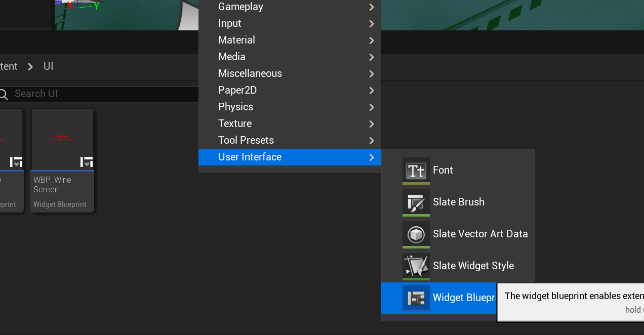Viewport: 644px width, 335px height.
Task: Open the Miscellaneous submenu
Action: pyautogui.click(x=290, y=74)
